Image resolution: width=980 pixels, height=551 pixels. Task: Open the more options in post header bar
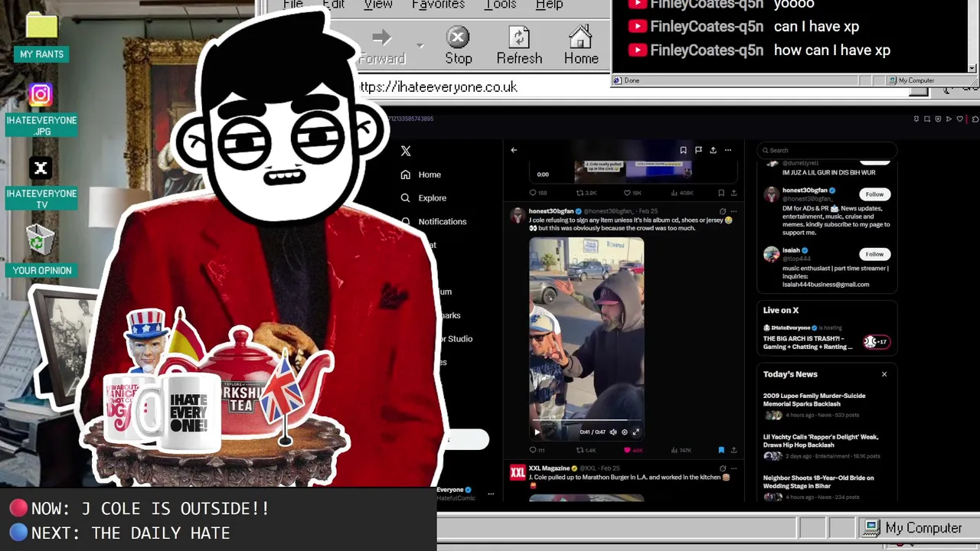(728, 150)
